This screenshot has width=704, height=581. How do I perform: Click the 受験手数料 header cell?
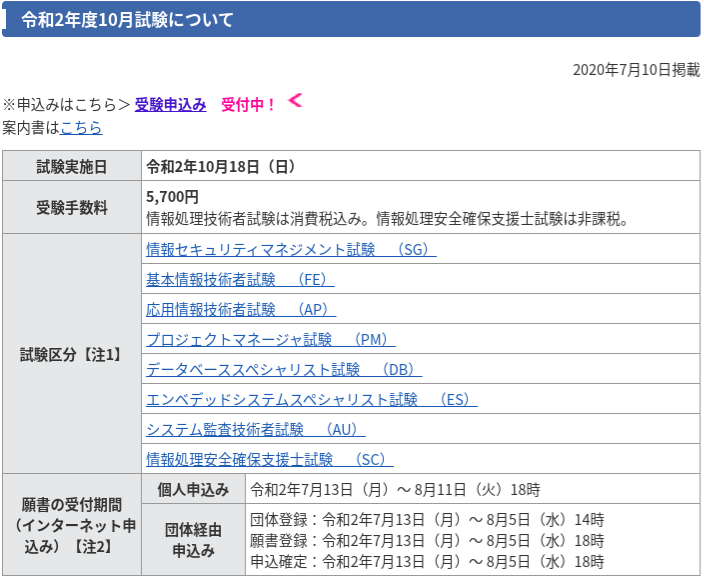pos(72,207)
